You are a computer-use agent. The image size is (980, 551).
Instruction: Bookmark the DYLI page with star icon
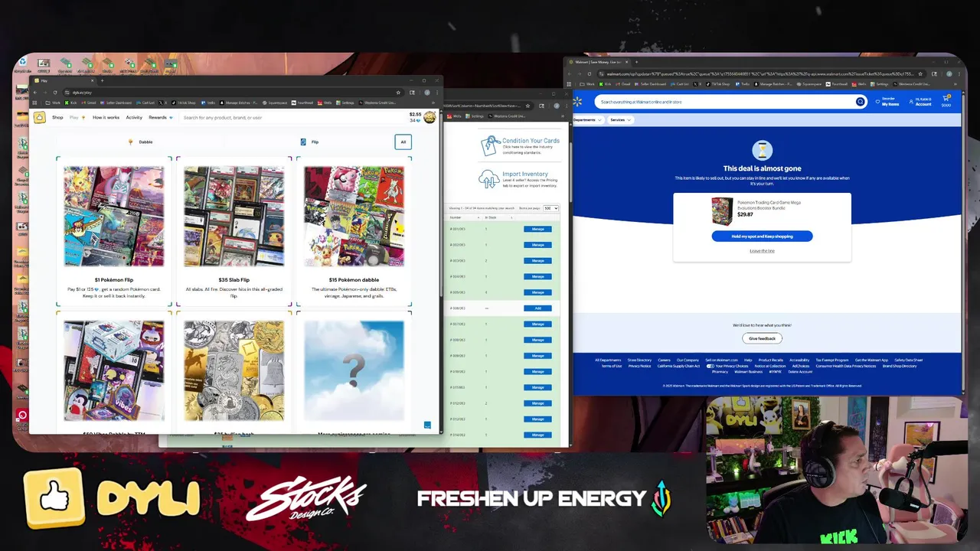(398, 93)
